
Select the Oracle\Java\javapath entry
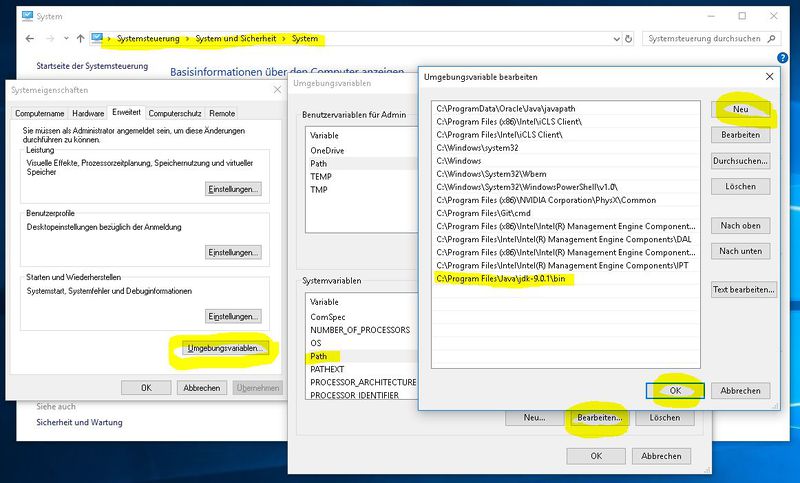coord(565,109)
